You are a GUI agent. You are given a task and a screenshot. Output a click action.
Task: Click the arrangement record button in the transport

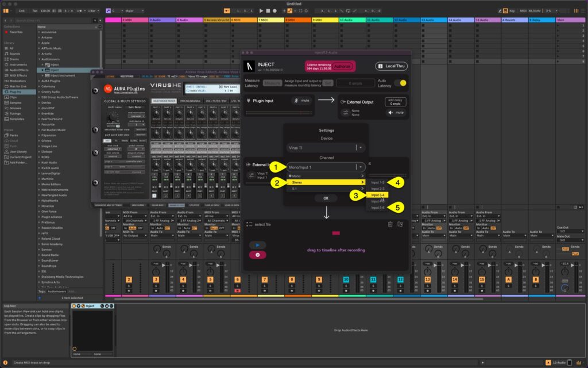click(274, 10)
